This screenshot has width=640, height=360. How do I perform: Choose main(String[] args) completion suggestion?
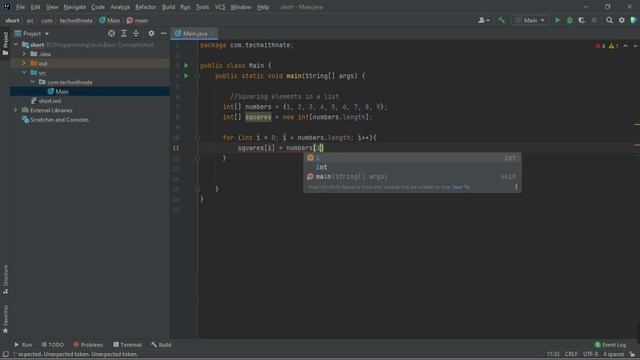click(x=412, y=176)
